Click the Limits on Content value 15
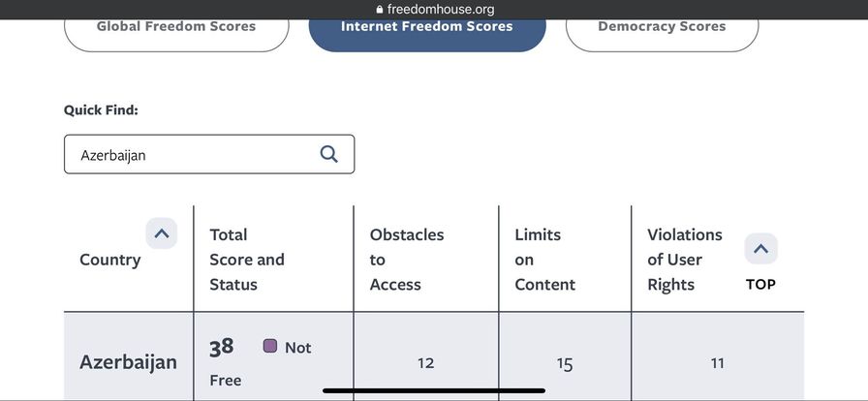The image size is (868, 401). tap(565, 364)
